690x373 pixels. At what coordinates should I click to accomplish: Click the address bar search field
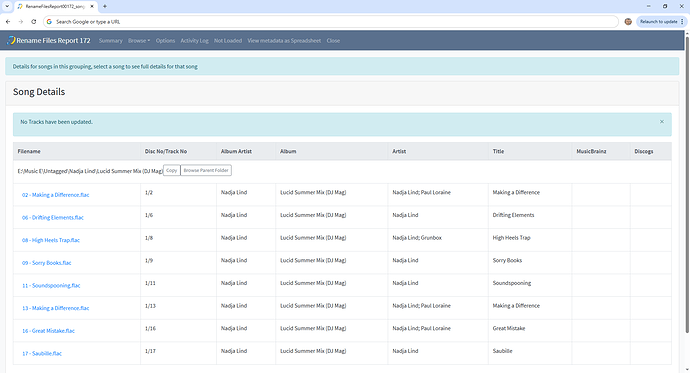point(330,22)
